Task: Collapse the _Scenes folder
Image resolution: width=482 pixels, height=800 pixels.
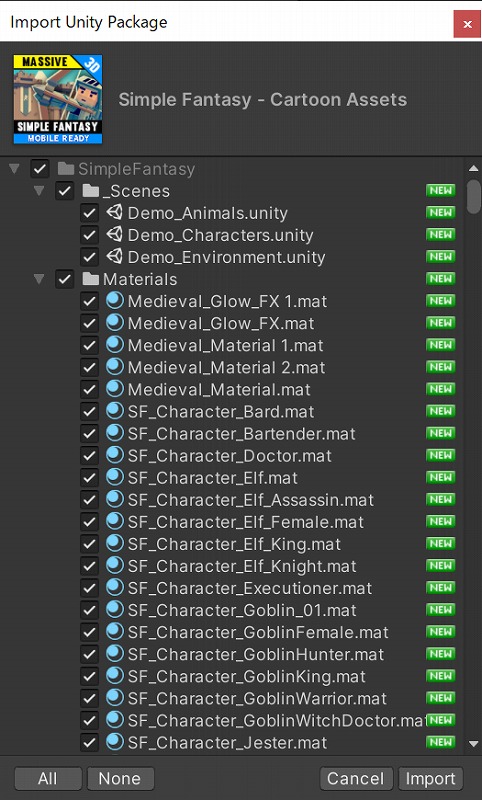Action: coord(39,191)
